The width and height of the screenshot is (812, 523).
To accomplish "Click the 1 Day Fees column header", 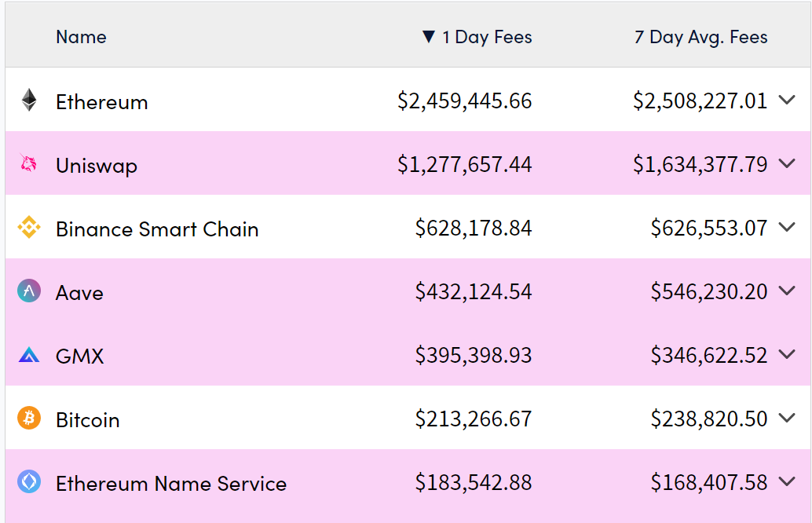I will 487,37.
